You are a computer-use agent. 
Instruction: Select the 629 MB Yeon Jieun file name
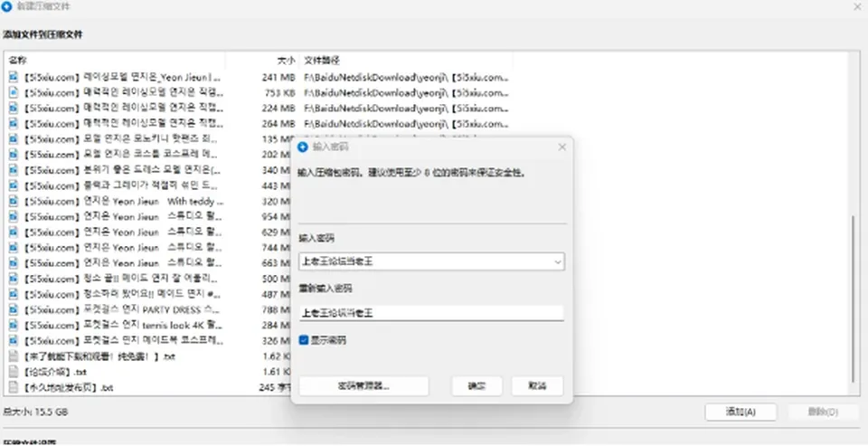[124, 232]
